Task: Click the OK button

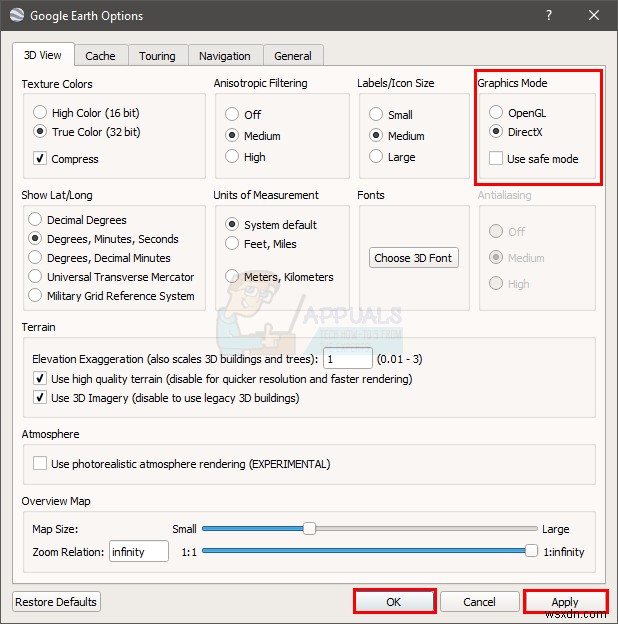Action: [x=394, y=602]
